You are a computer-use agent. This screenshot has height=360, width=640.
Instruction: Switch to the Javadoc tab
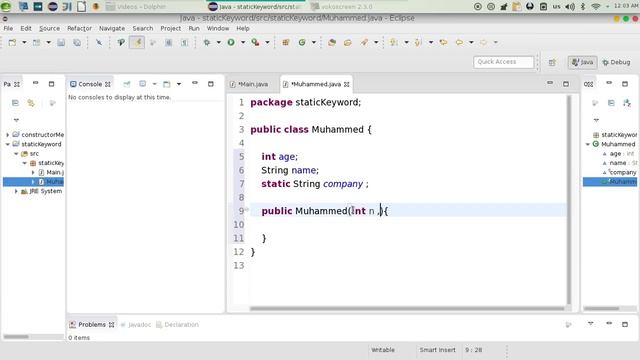(136, 325)
